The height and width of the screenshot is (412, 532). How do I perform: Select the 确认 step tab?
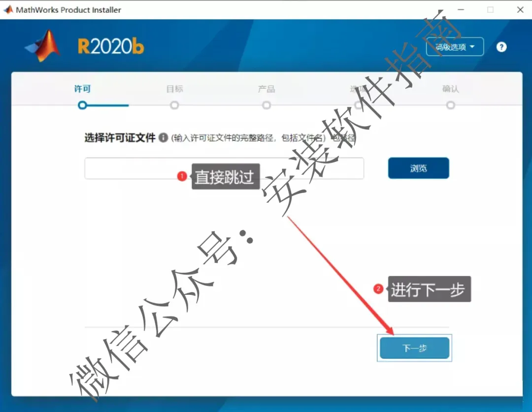[x=451, y=89]
